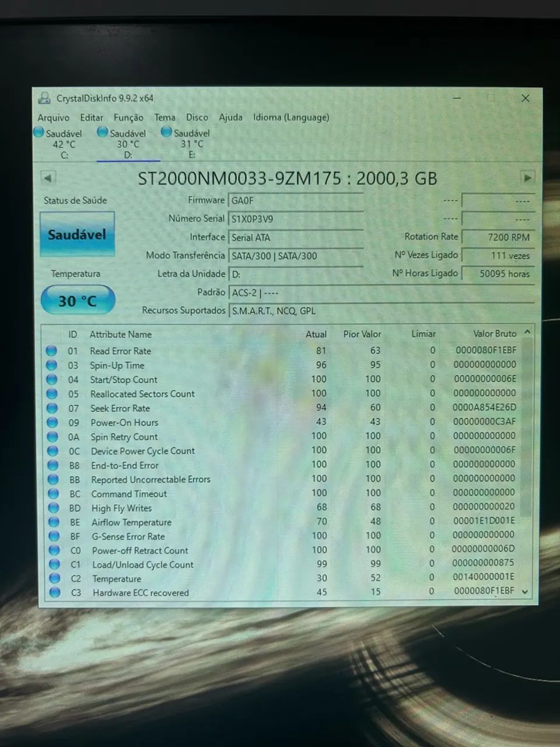Click the next disk arrow button
Image resolution: width=560 pixels, height=747 pixels.
point(527,177)
